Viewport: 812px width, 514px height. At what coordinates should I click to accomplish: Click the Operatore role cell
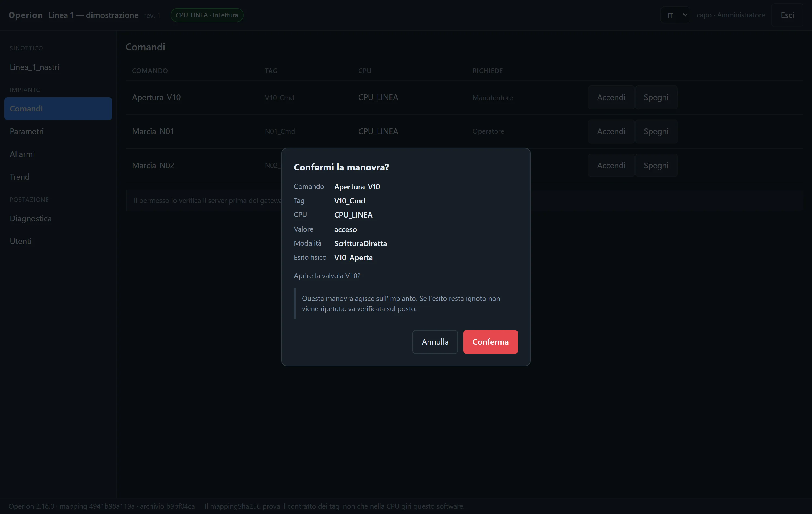tap(488, 131)
